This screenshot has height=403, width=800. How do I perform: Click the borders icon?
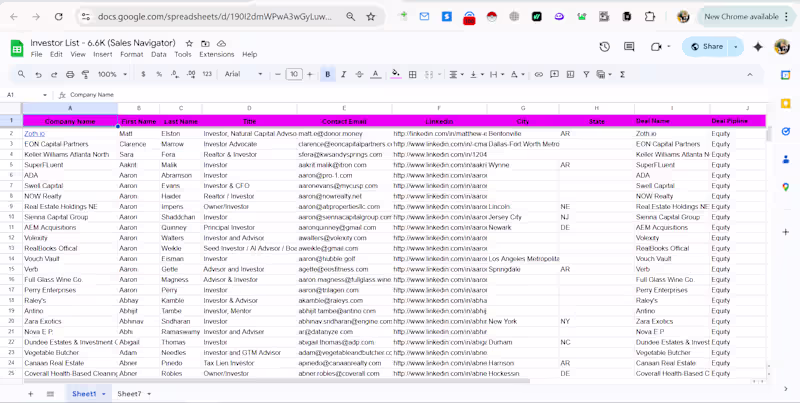point(412,74)
